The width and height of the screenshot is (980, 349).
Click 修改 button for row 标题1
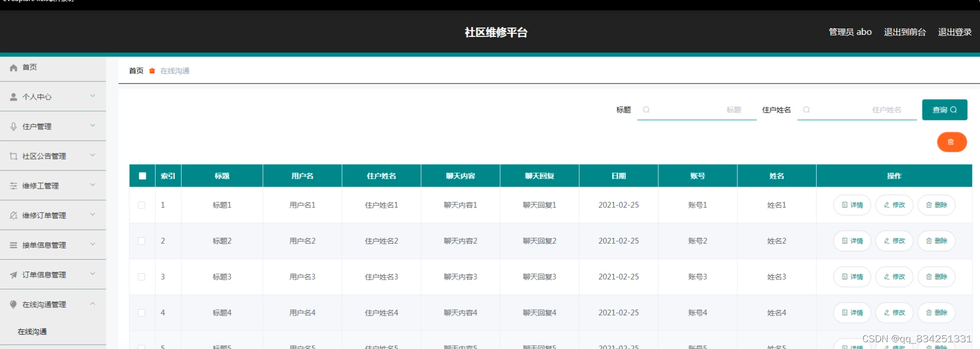click(x=894, y=205)
